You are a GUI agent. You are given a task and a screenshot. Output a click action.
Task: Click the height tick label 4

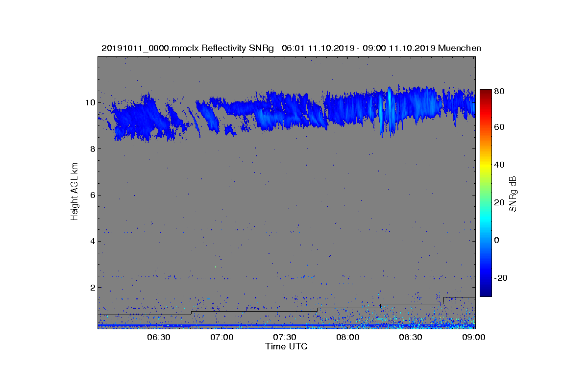click(92, 241)
